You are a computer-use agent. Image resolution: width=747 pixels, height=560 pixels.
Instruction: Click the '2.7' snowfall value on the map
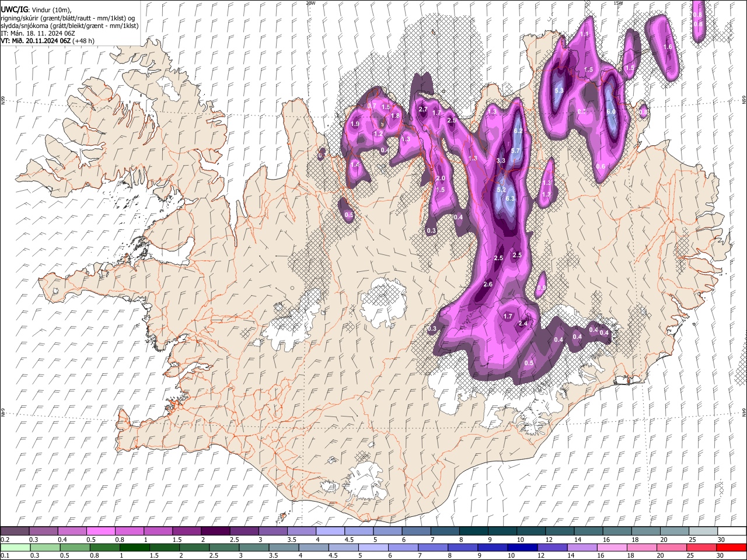click(423, 110)
